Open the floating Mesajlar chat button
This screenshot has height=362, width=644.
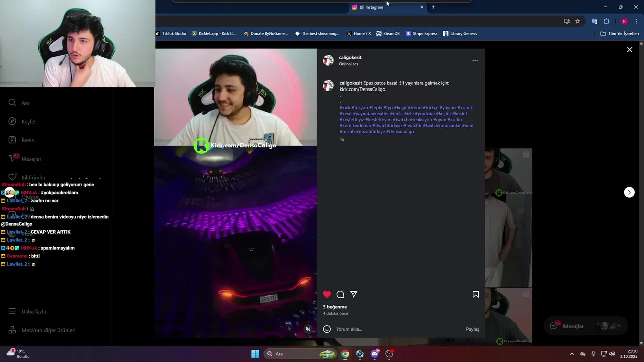(586, 326)
